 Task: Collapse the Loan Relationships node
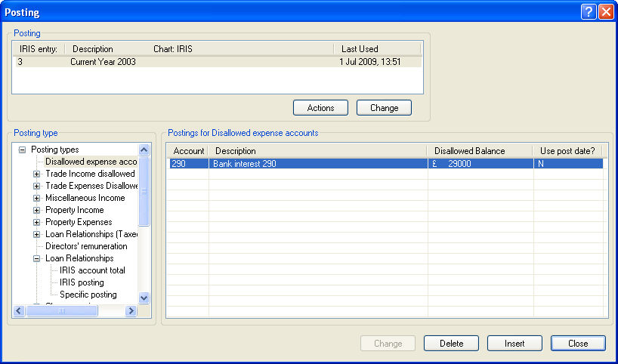click(x=36, y=258)
